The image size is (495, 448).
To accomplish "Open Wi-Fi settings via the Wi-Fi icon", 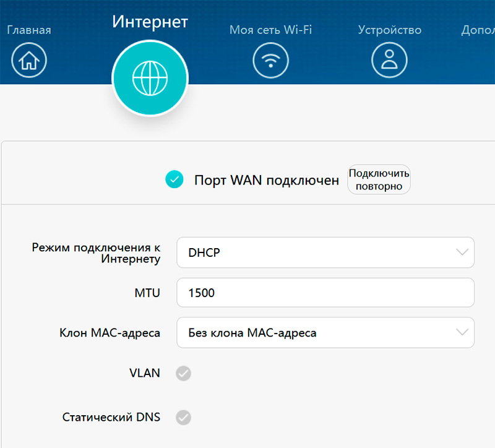I will (270, 60).
